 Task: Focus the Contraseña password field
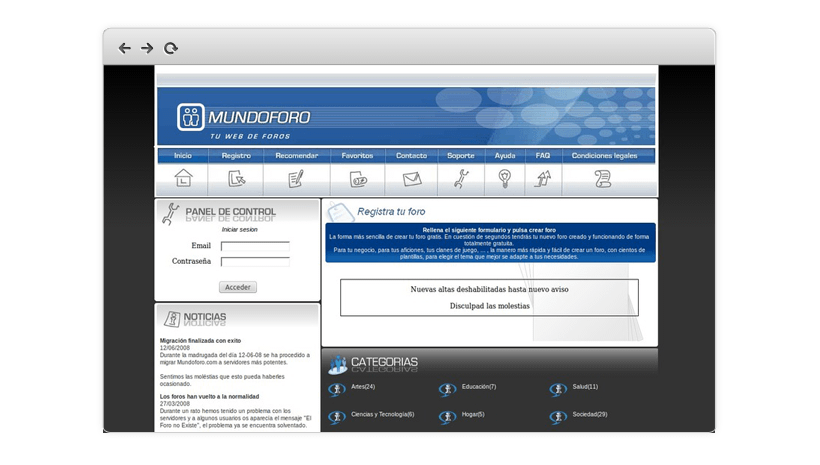(255, 262)
